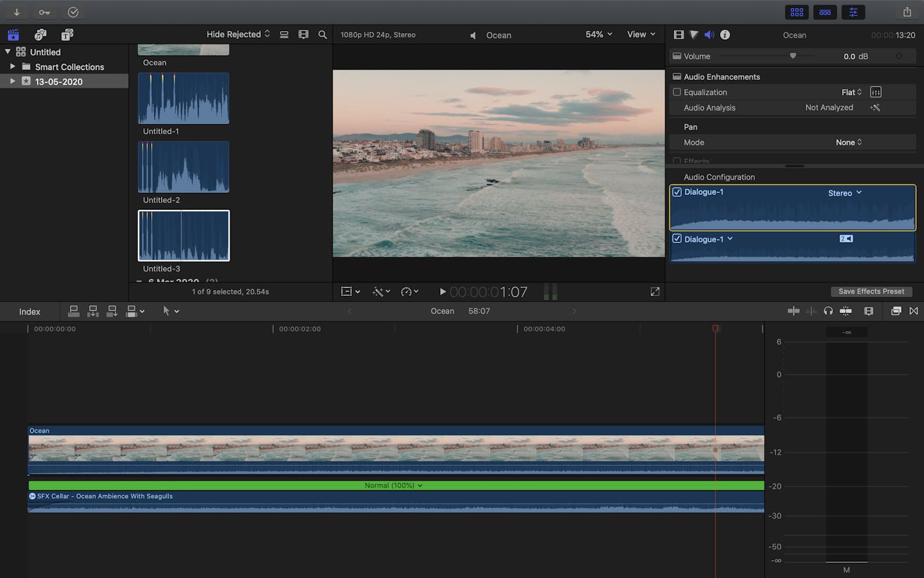Image resolution: width=924 pixels, height=578 pixels.
Task: Play the video in the viewer
Action: click(x=443, y=291)
